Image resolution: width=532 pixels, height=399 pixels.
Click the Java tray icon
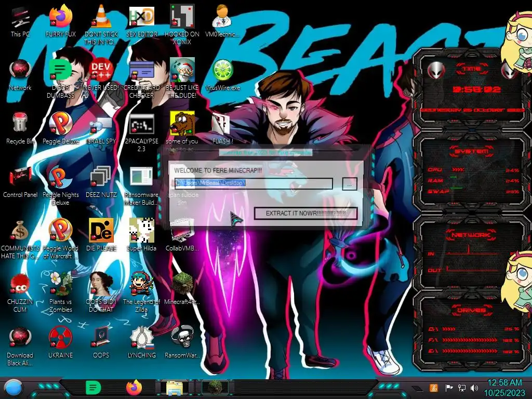434,388
